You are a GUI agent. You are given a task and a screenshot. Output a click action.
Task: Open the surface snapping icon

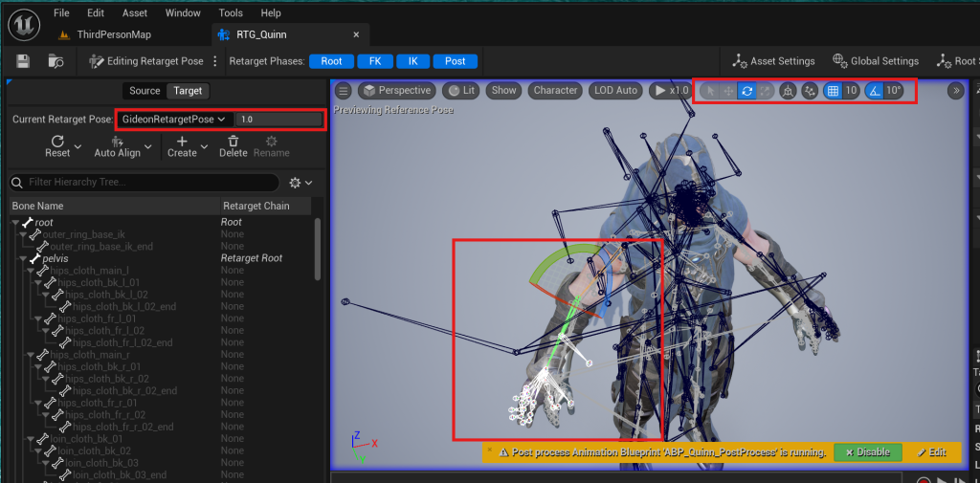pos(810,91)
